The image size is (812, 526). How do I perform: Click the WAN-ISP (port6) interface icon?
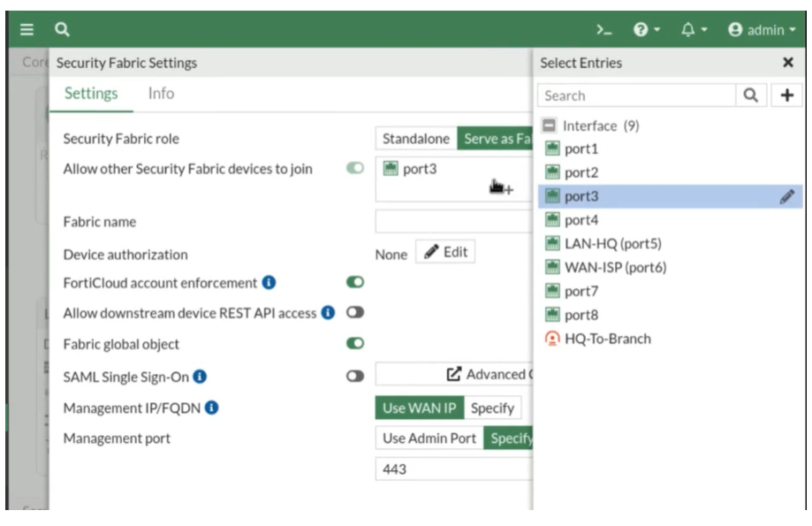tap(552, 267)
